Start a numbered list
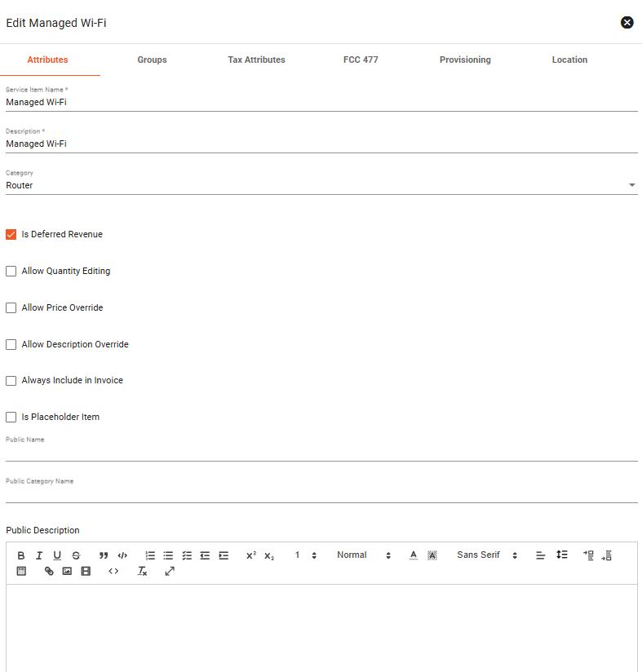 (150, 555)
